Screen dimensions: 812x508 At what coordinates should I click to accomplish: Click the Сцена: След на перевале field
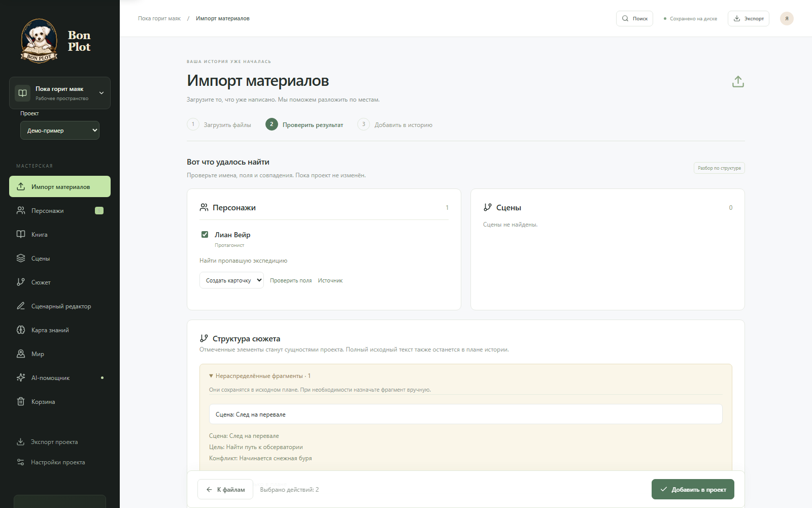[466, 414]
